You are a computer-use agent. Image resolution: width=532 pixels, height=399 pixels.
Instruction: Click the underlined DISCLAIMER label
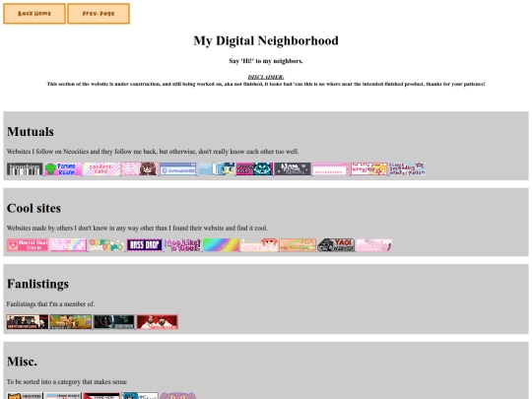click(x=266, y=77)
